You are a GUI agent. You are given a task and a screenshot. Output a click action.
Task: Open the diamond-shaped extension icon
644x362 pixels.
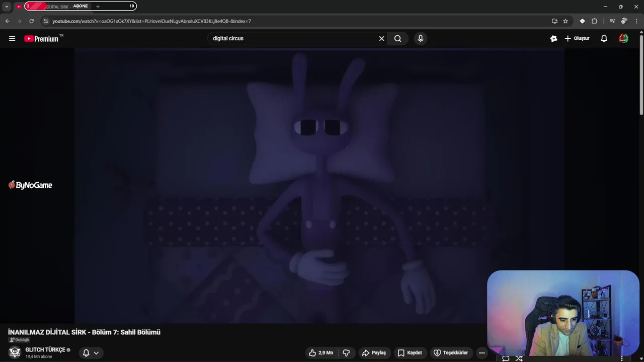pos(582,21)
